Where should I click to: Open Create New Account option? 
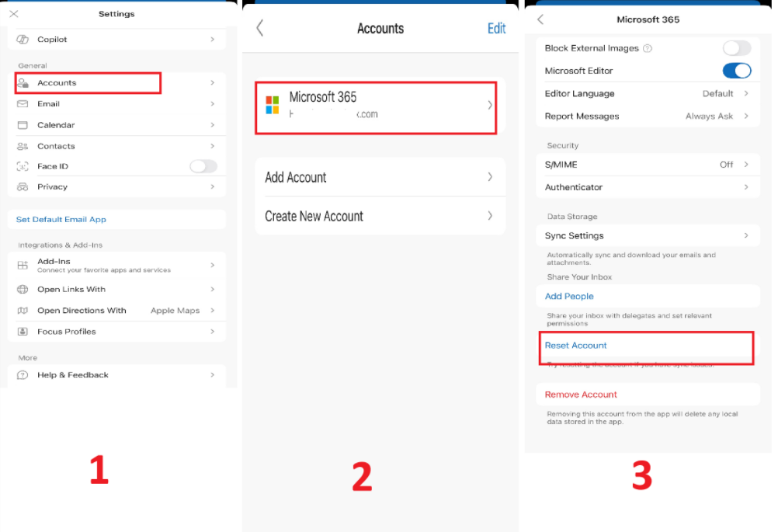(380, 216)
